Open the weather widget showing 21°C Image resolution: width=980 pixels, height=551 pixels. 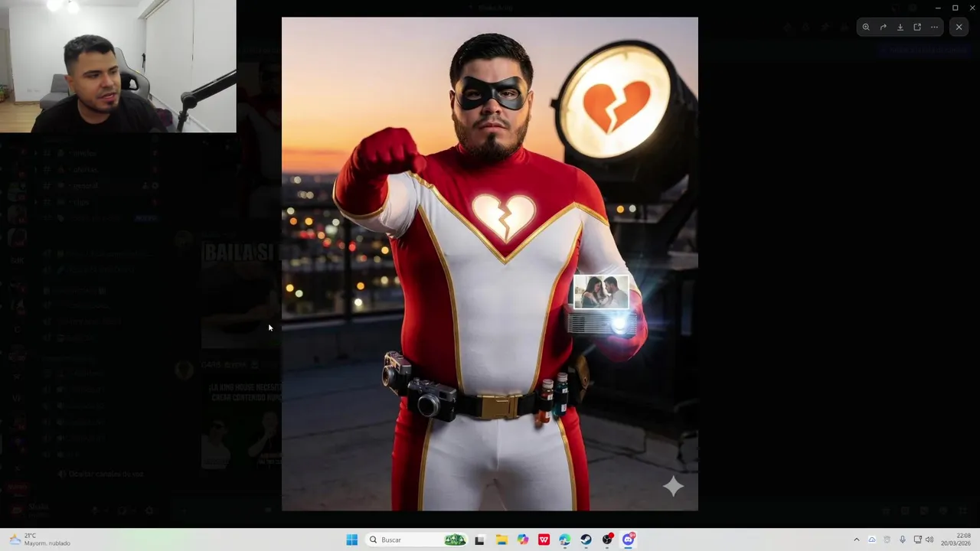pos(40,540)
